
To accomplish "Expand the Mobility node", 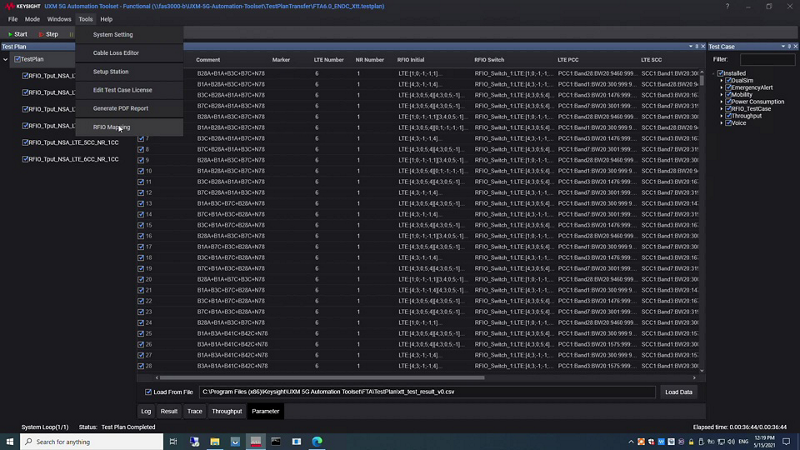I will (721, 95).
